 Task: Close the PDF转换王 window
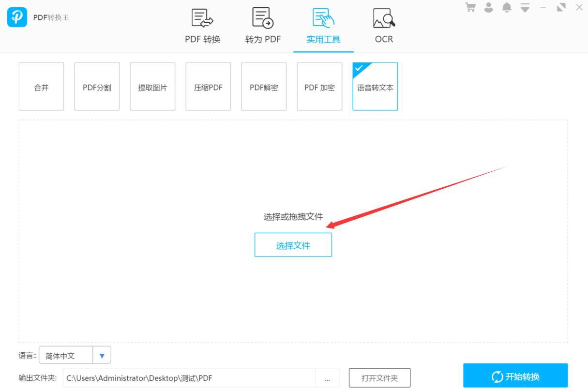tap(579, 7)
